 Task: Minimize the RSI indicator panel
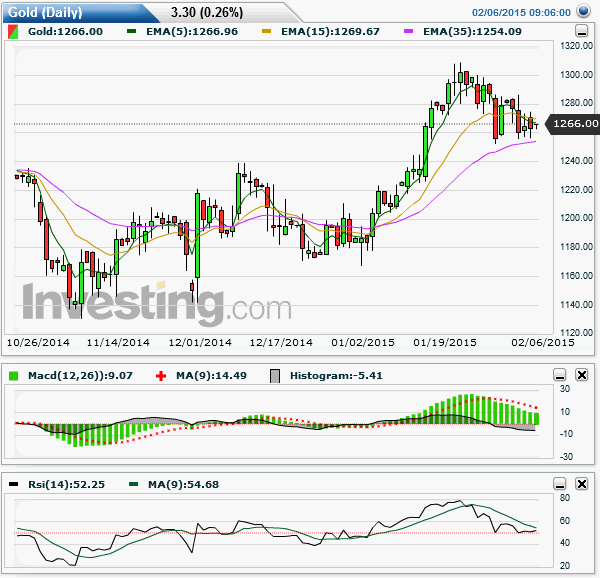coord(560,484)
